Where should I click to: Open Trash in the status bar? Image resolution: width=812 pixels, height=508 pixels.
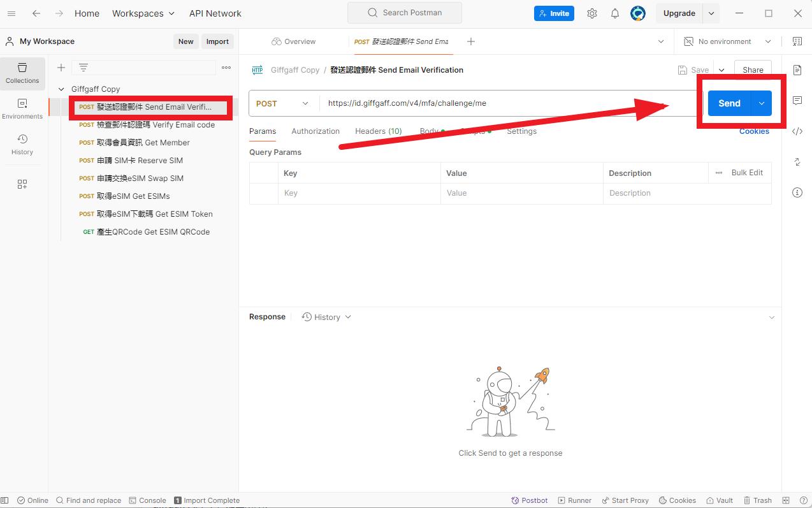757,500
